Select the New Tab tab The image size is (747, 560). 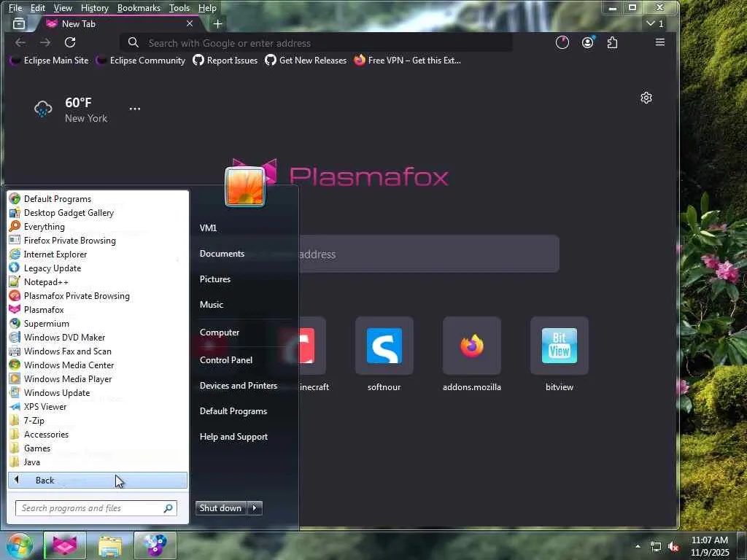[119, 23]
